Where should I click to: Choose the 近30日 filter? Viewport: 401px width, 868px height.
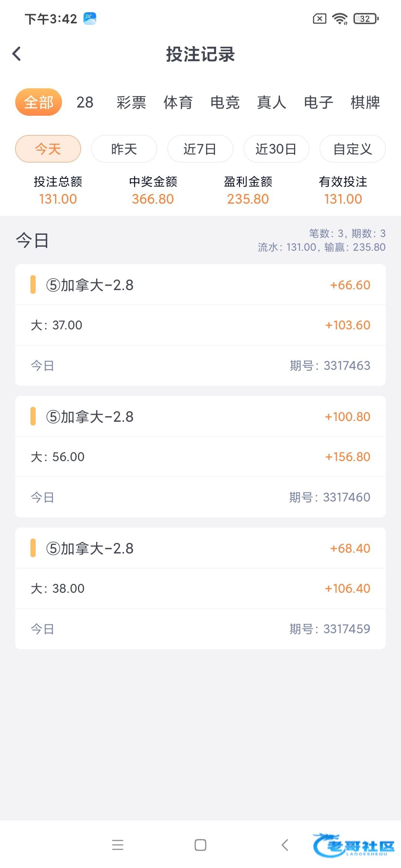pyautogui.click(x=276, y=149)
